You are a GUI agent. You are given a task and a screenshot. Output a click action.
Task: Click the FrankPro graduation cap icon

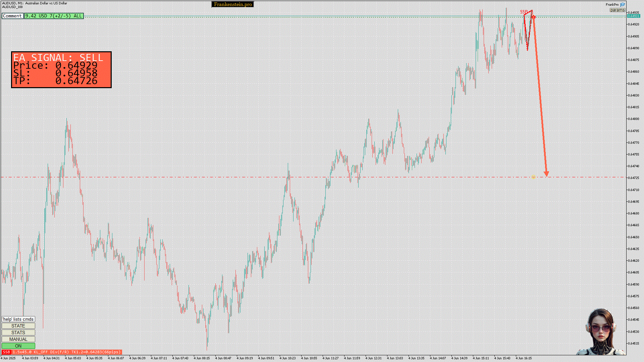(x=623, y=5)
